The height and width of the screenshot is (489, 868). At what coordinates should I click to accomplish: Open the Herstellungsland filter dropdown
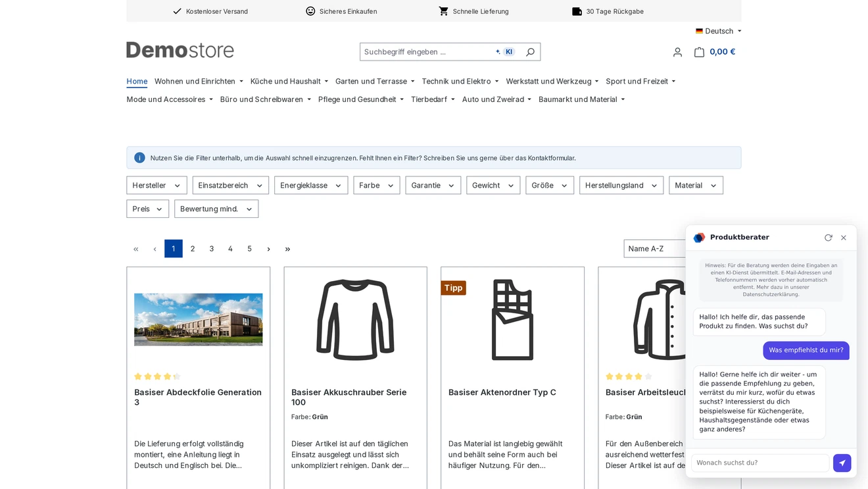(x=621, y=186)
